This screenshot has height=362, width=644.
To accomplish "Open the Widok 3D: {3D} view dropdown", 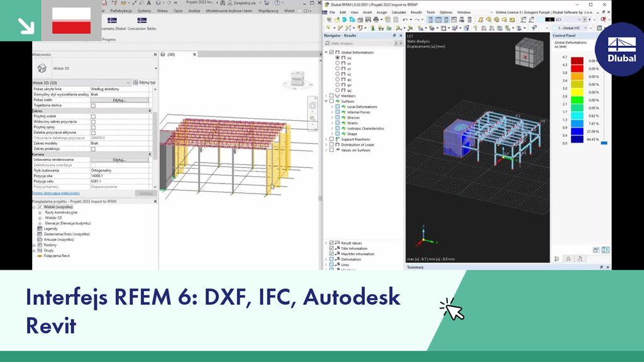I will point(81,82).
